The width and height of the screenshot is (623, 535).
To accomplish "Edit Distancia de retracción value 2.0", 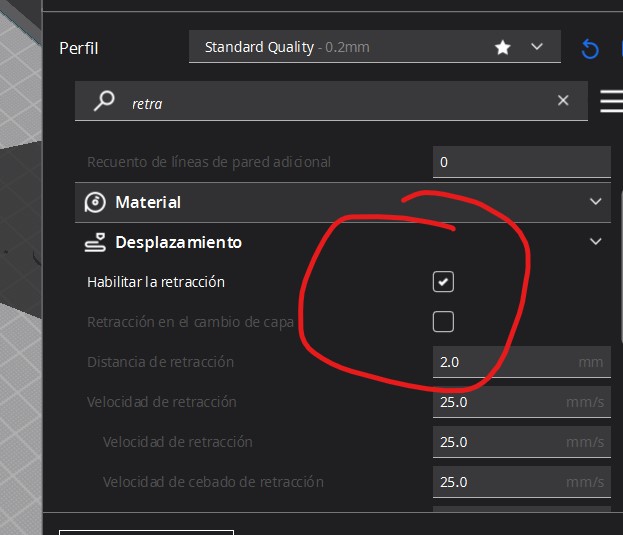I will pyautogui.click(x=522, y=362).
